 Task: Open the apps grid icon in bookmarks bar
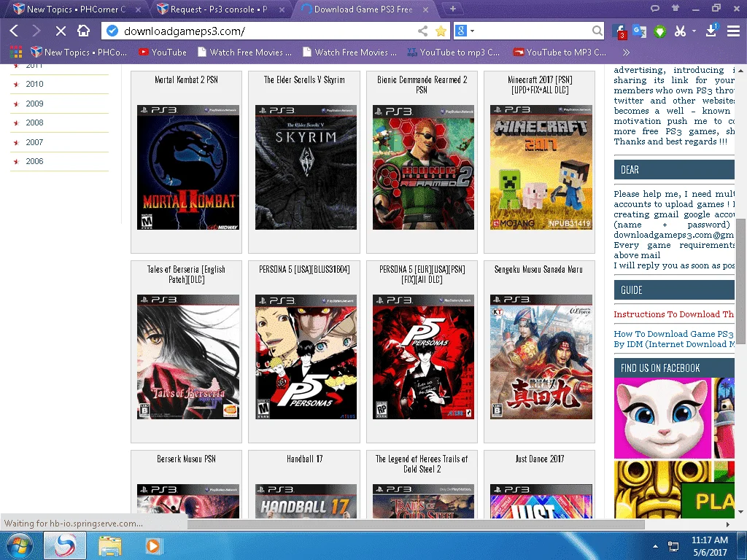click(16, 52)
